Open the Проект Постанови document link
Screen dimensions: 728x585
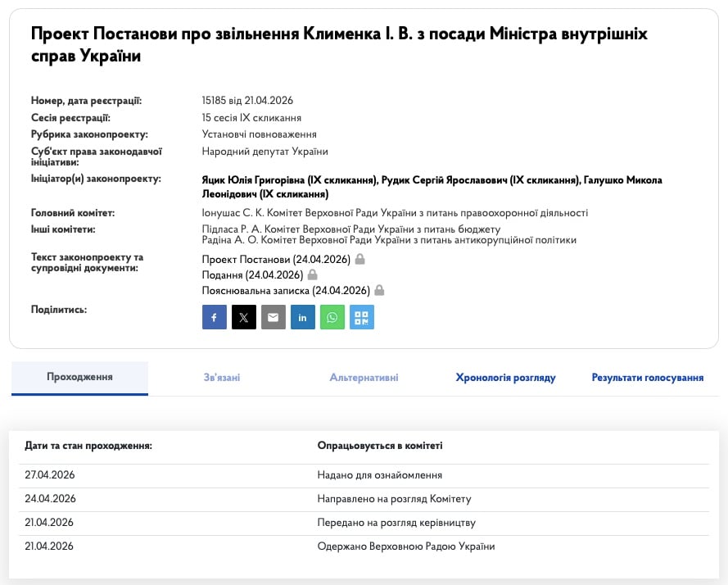274,258
